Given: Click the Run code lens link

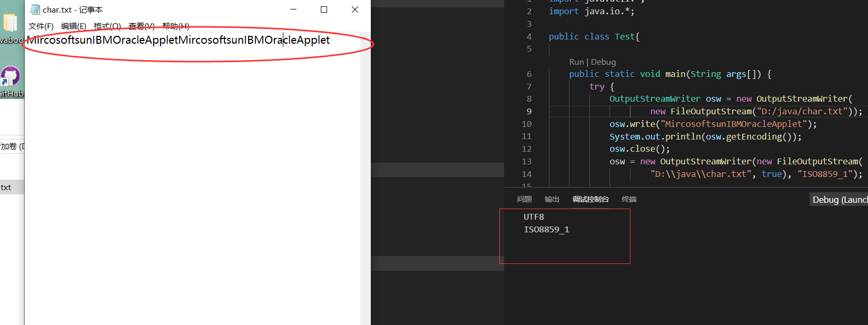Looking at the screenshot, I should click(576, 62).
